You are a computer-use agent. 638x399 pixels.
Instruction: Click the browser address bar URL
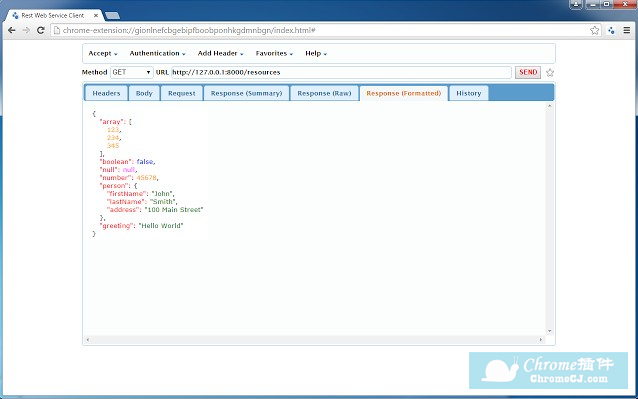189,30
